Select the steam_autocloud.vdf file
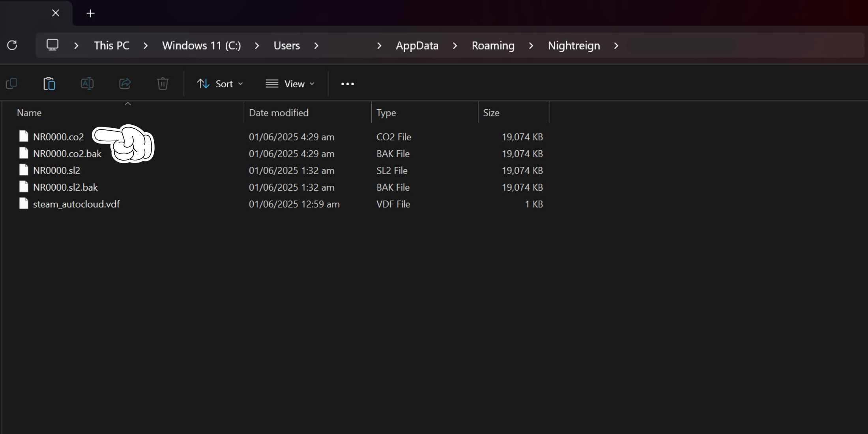The width and height of the screenshot is (868, 434). click(x=76, y=204)
